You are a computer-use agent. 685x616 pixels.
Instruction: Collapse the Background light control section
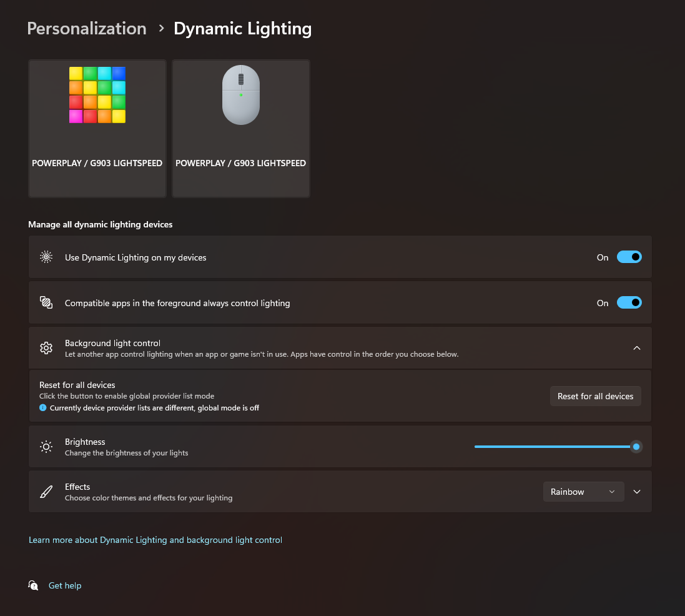pos(637,348)
